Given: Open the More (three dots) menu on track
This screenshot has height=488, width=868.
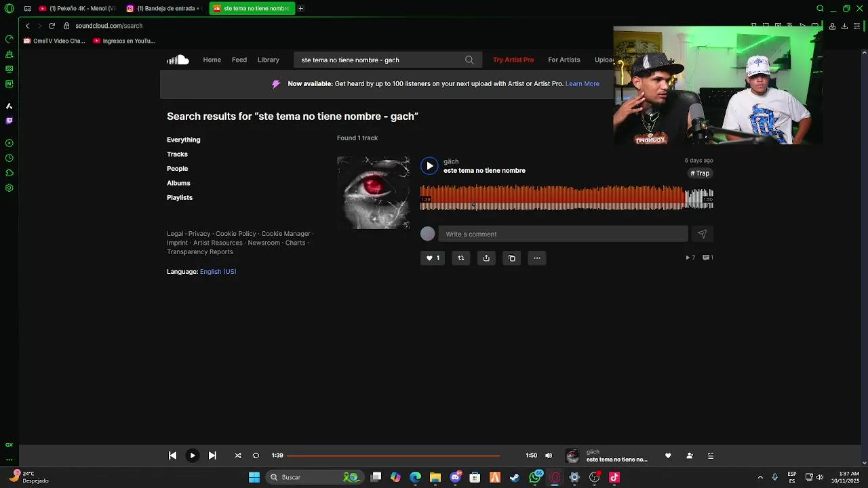Looking at the screenshot, I should (536, 258).
